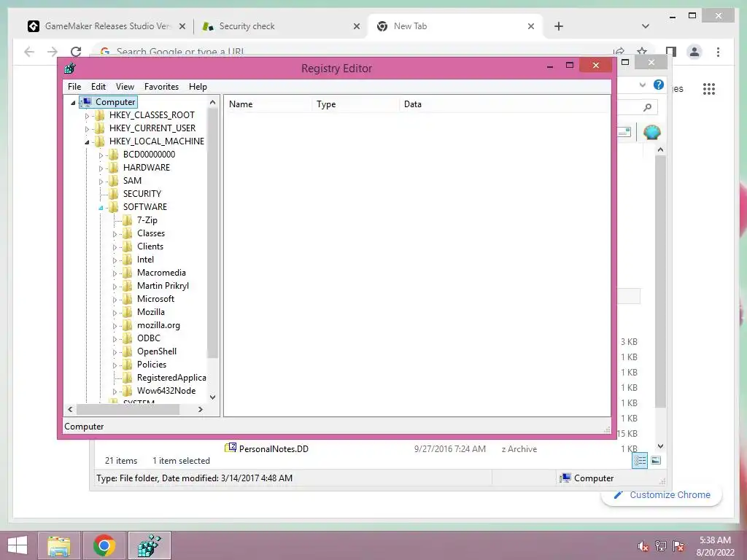This screenshot has width=747, height=560.
Task: Select the HARDWARE key label
Action: tap(146, 167)
